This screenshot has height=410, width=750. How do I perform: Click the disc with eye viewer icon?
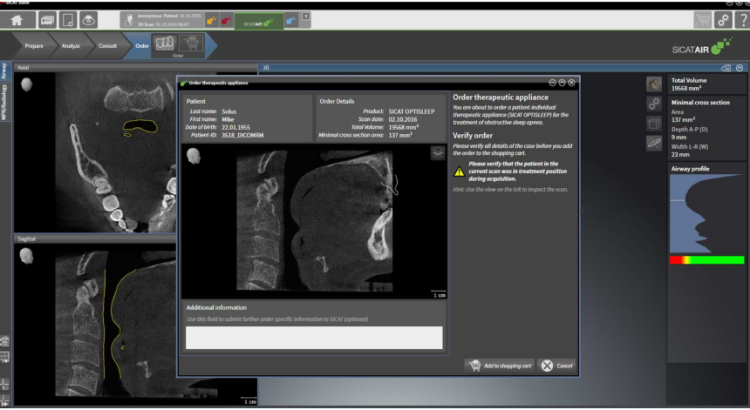click(x=88, y=20)
